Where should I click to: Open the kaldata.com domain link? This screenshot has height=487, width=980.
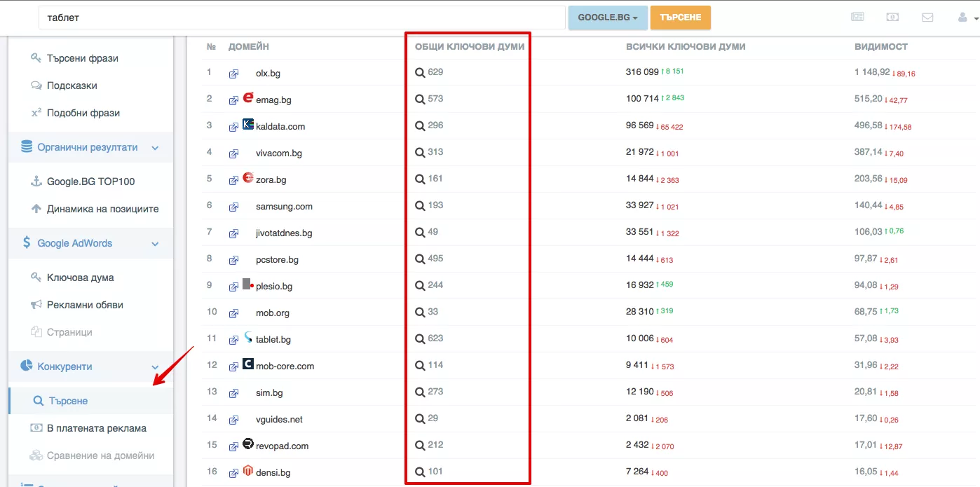click(x=280, y=127)
